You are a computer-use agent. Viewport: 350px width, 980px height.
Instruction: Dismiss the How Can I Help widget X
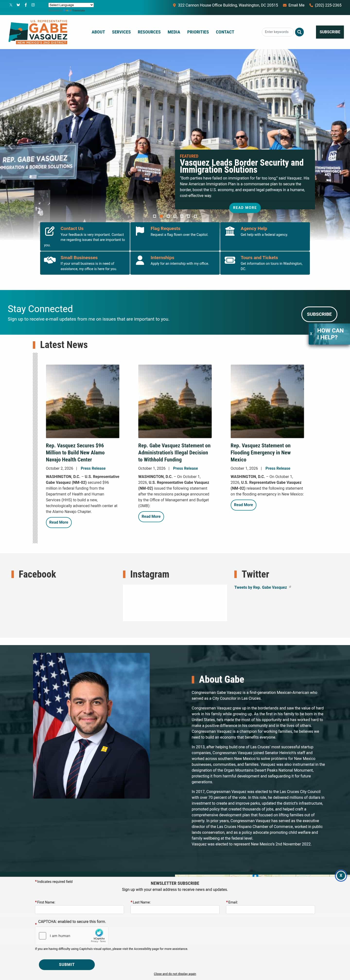[311, 334]
